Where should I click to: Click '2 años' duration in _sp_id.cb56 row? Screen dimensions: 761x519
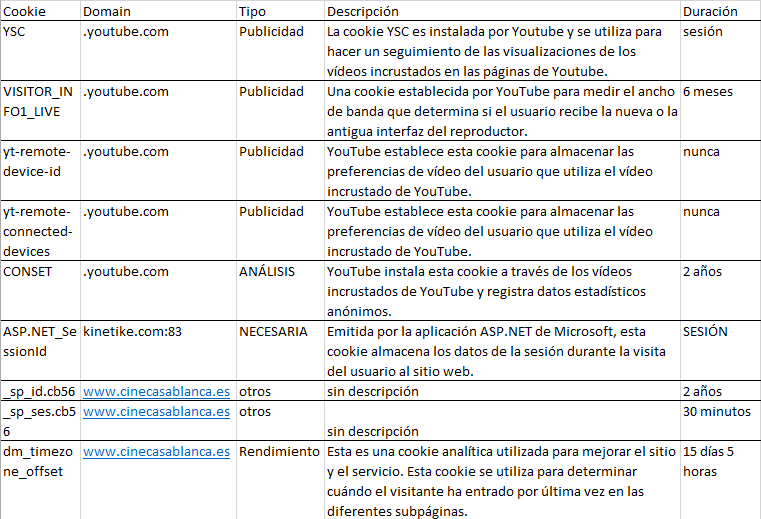click(702, 391)
